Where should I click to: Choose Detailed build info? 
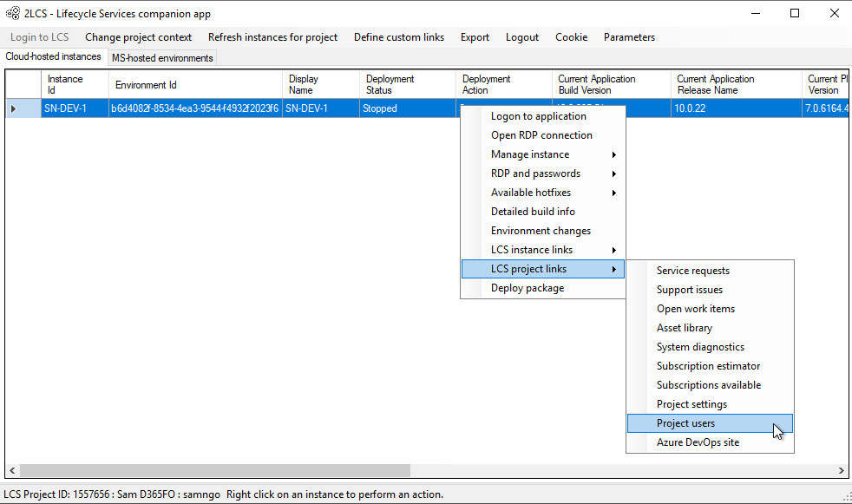(x=543, y=212)
